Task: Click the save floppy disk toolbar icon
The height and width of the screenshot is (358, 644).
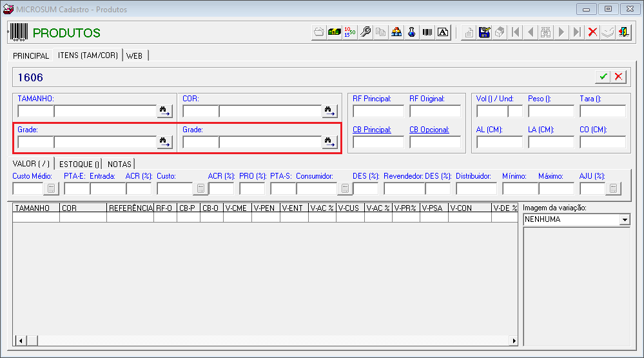Action: click(484, 32)
